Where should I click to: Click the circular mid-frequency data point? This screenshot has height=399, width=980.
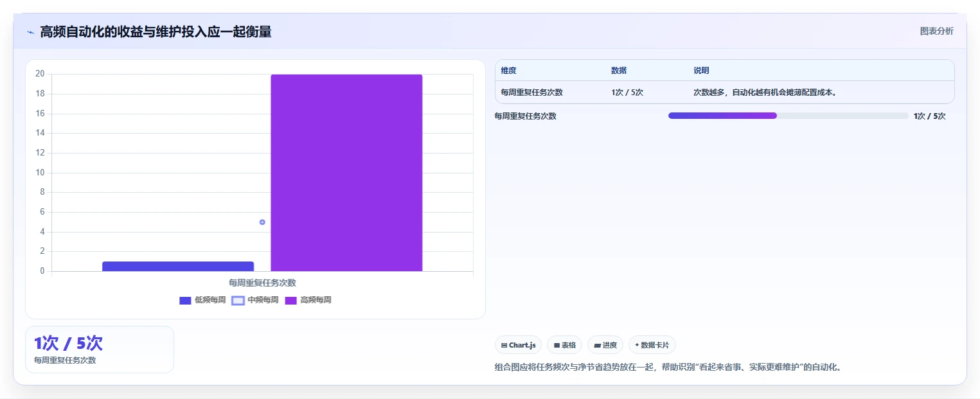pos(262,222)
